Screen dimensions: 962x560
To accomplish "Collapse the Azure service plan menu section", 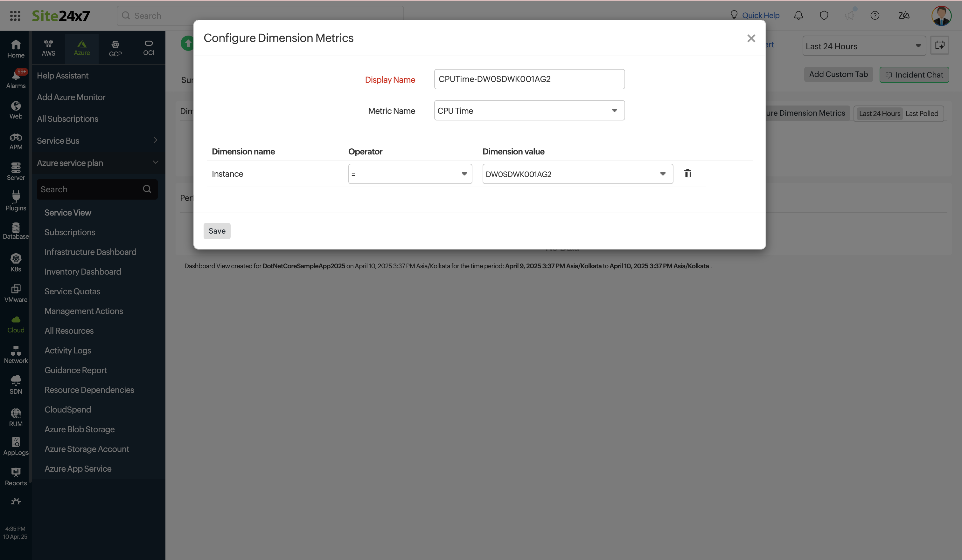I will pos(155,162).
